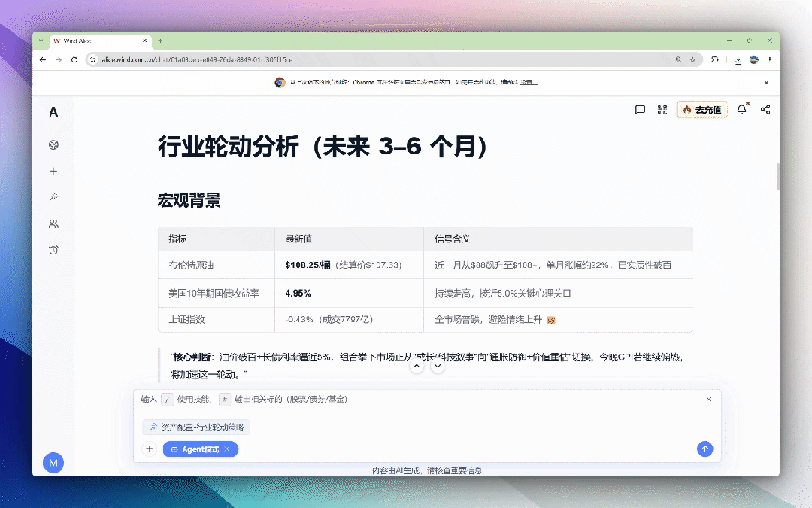The image size is (812, 508).
Task: Add attachment with the input box plus button
Action: 149,449
